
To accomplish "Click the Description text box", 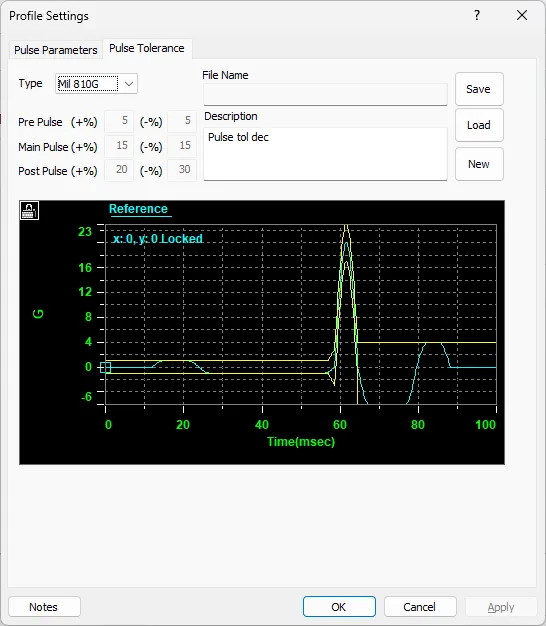I will tap(325, 154).
